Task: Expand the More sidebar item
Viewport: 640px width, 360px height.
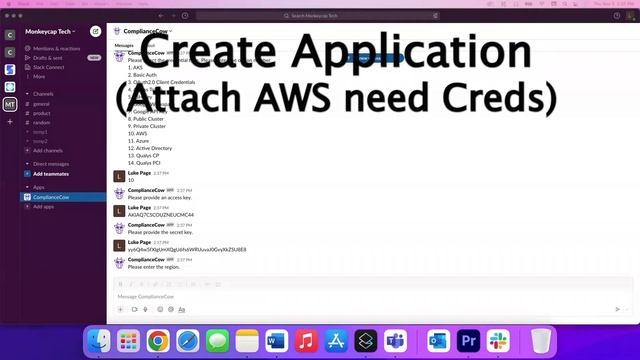Action: click(x=39, y=77)
